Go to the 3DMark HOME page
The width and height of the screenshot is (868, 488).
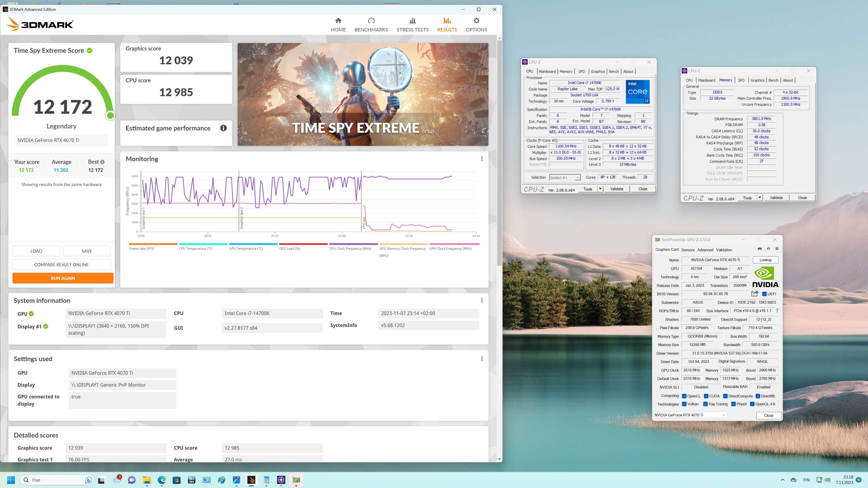[338, 25]
